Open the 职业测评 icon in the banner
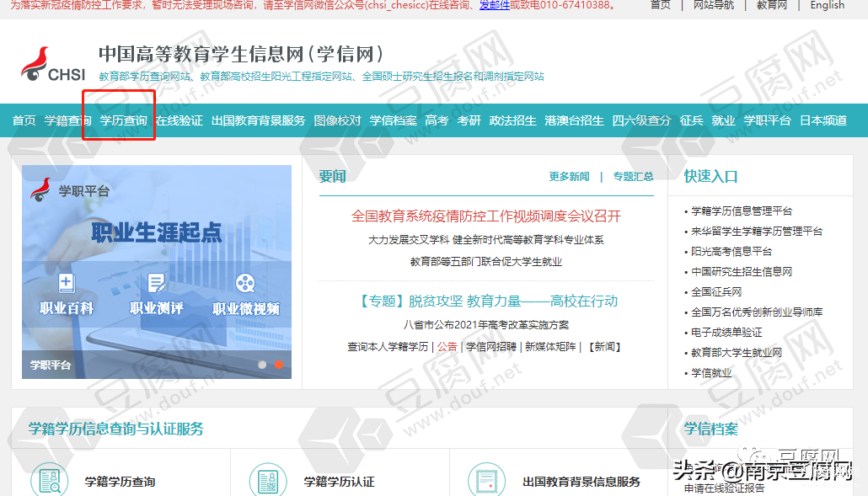 pos(157,283)
